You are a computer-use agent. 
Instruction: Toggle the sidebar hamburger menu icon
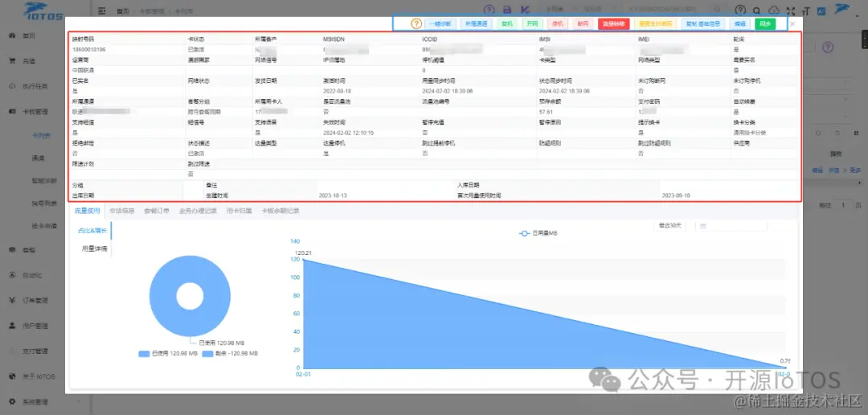(101, 10)
